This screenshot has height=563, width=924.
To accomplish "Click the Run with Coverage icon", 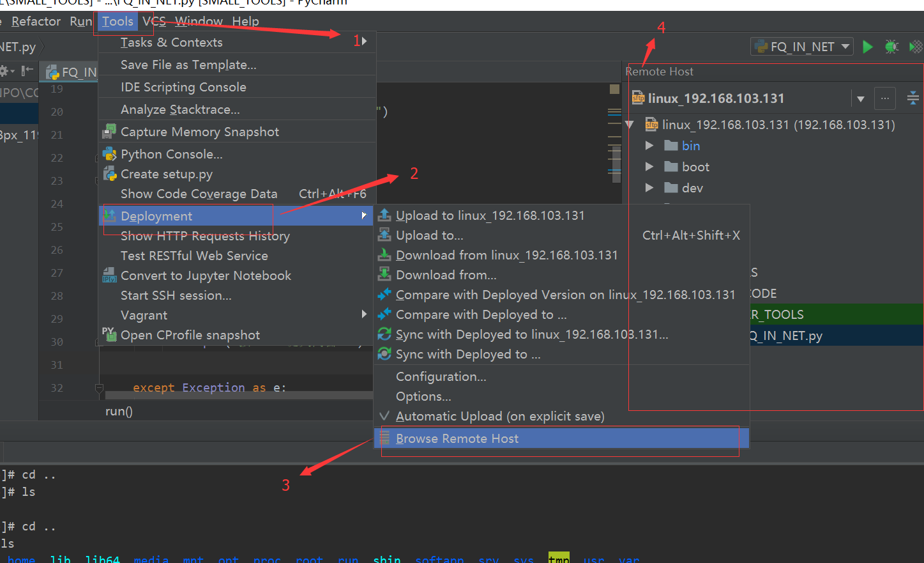I will [x=916, y=47].
